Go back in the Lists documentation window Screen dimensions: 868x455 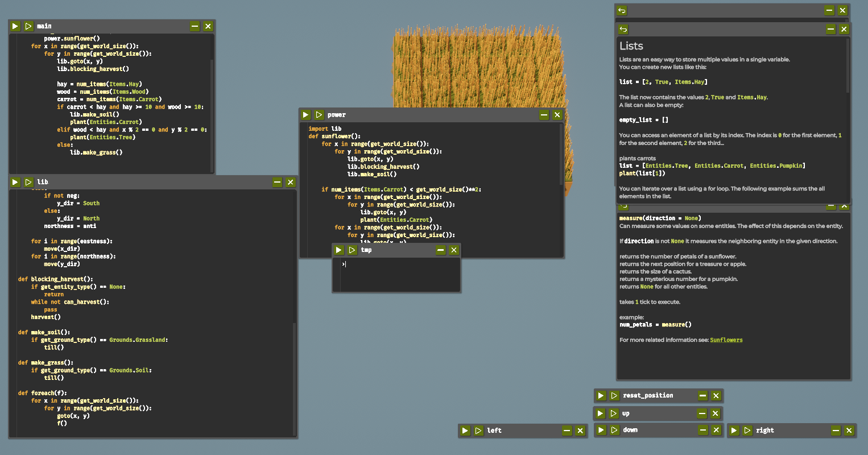[623, 29]
